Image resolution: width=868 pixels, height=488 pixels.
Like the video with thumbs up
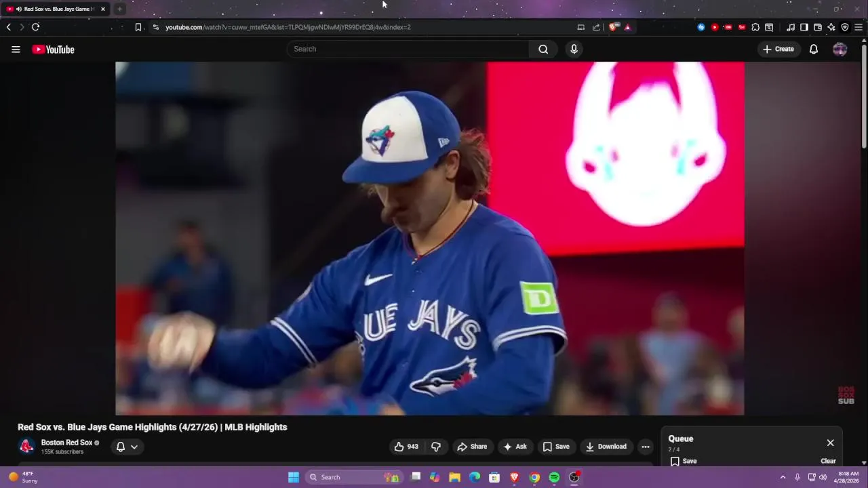tap(406, 446)
